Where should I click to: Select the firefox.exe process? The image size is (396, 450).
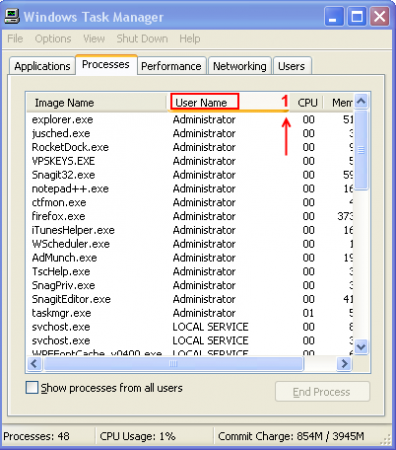190,216
